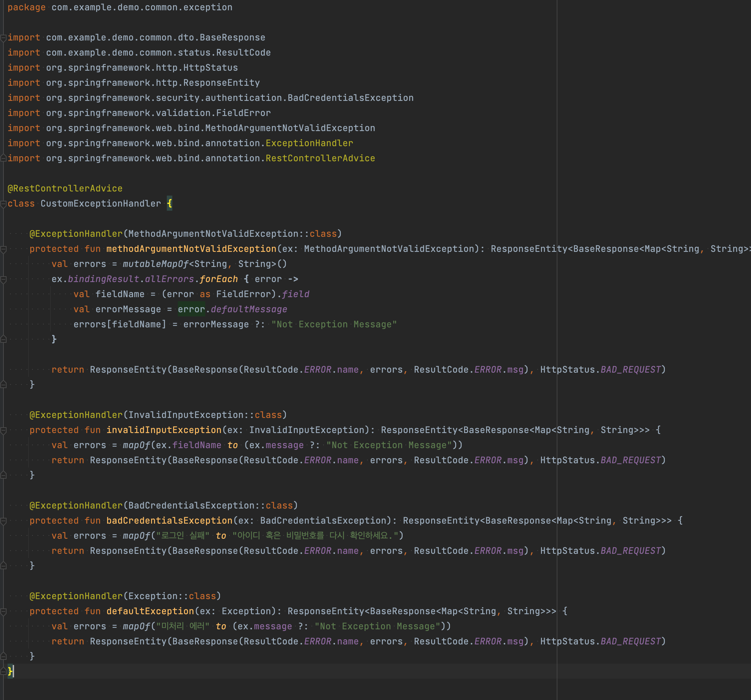Click MethodArgumentNotValidException in its import line
The height and width of the screenshot is (700, 751).
point(290,128)
